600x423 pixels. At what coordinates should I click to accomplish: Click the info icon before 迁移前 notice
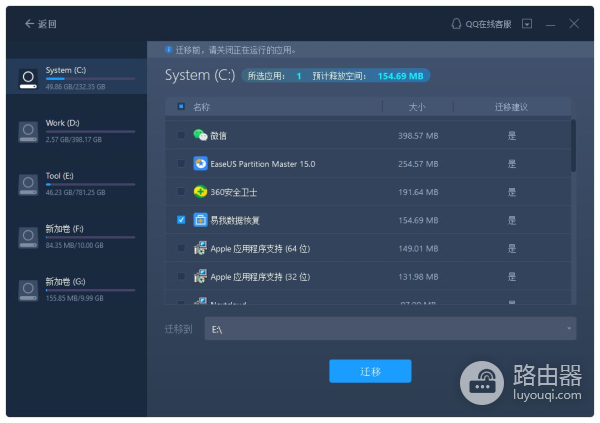pos(168,50)
